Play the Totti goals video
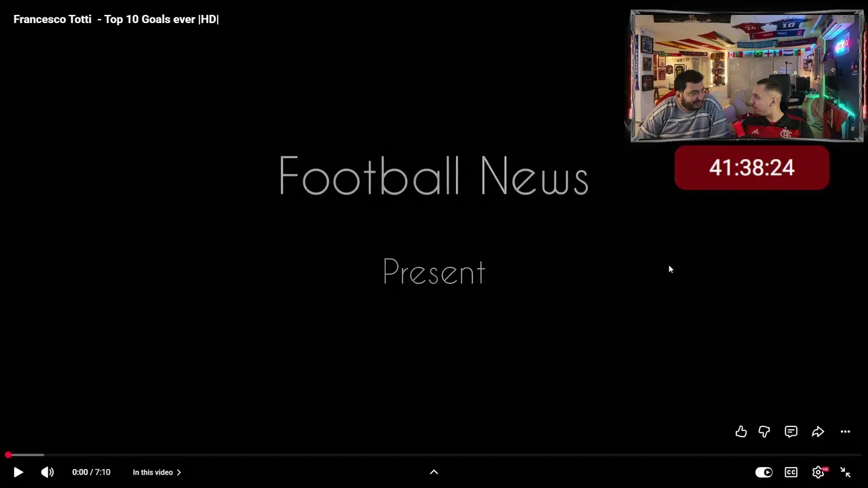 click(x=18, y=472)
